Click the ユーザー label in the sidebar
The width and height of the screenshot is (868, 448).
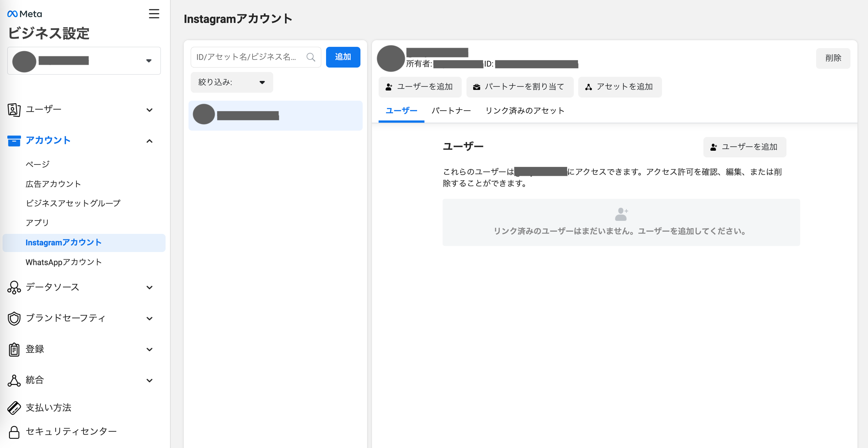(44, 110)
